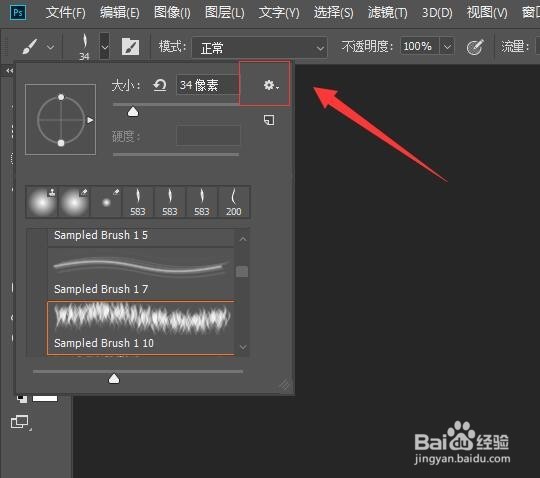Open the 模式 blend mode dropdown
Screen dimensions: 540x478
pyautogui.click(x=259, y=47)
